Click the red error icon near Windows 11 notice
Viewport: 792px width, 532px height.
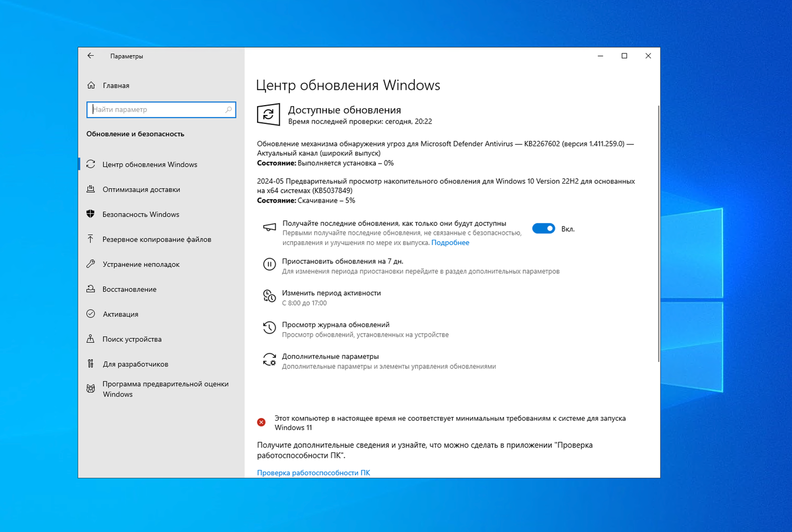tap(261, 422)
